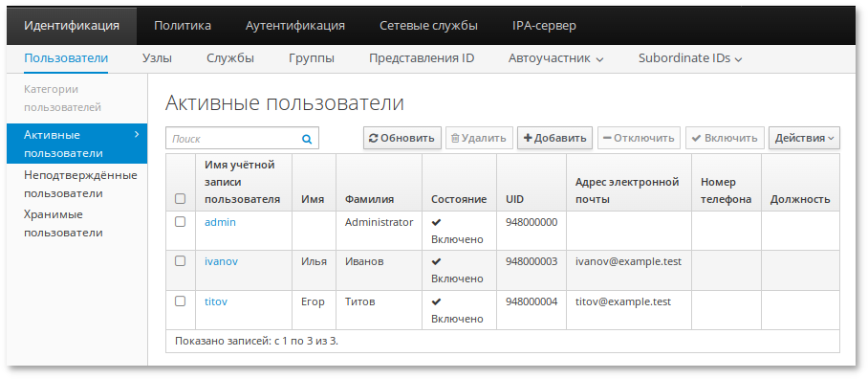This screenshot has height=379, width=868.
Task: Open the titov user link
Action: coord(216,302)
